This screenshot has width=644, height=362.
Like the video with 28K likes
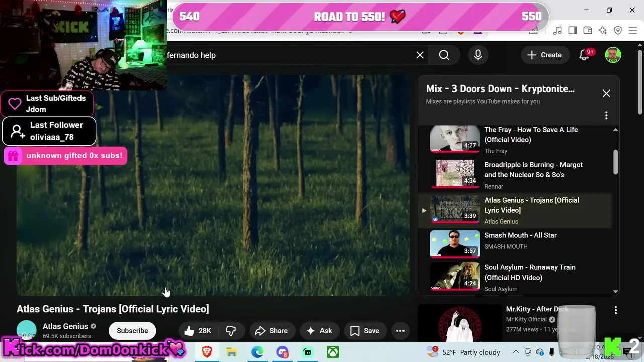tap(197, 331)
